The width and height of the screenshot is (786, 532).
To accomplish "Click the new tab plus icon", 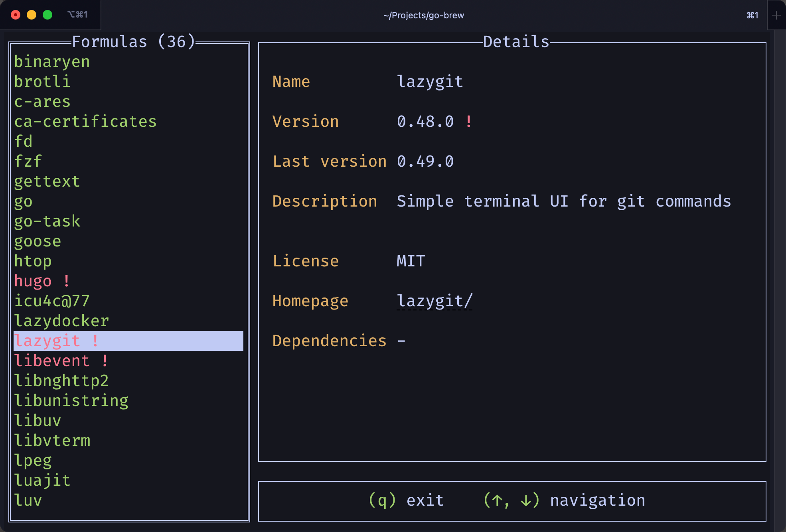I will (x=776, y=15).
